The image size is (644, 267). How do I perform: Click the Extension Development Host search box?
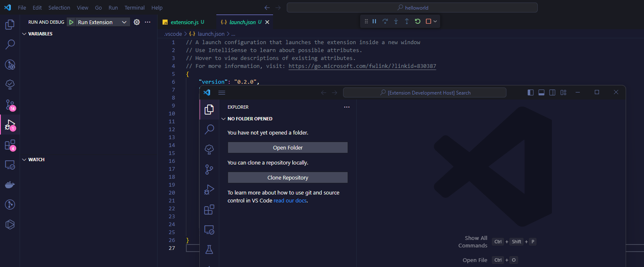coord(424,92)
